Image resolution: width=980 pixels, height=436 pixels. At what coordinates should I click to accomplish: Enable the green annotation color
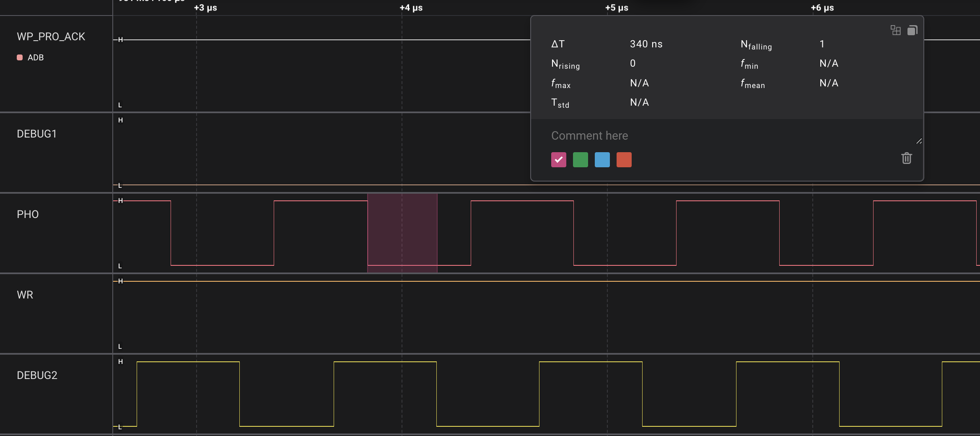(580, 160)
